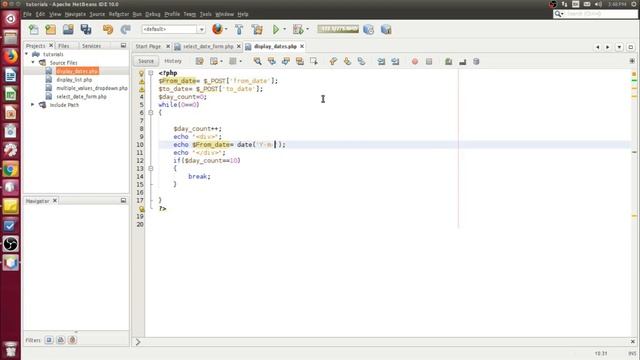This screenshot has height=360, width=640.
Task: Click the Save All toolbar icon
Action: (x=86, y=29)
